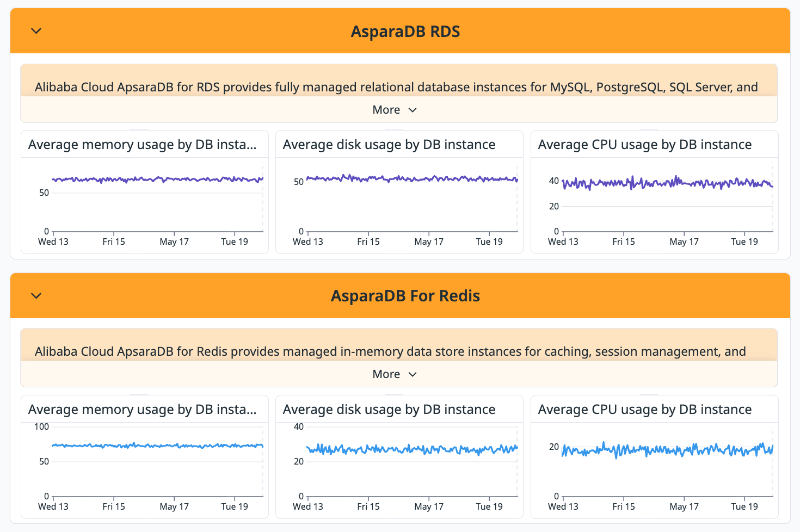This screenshot has width=800, height=532.
Task: Click the 40 label on RDS CPU chart
Action: 554,181
